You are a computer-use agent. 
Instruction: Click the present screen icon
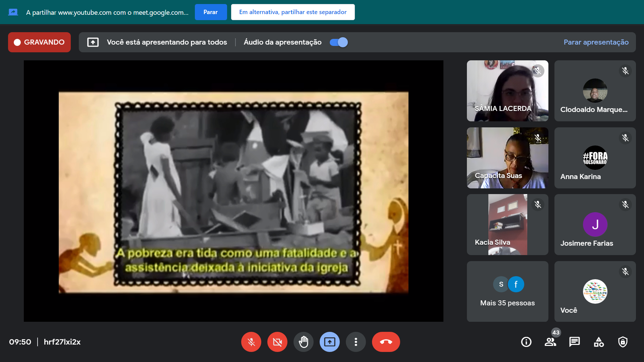click(329, 342)
